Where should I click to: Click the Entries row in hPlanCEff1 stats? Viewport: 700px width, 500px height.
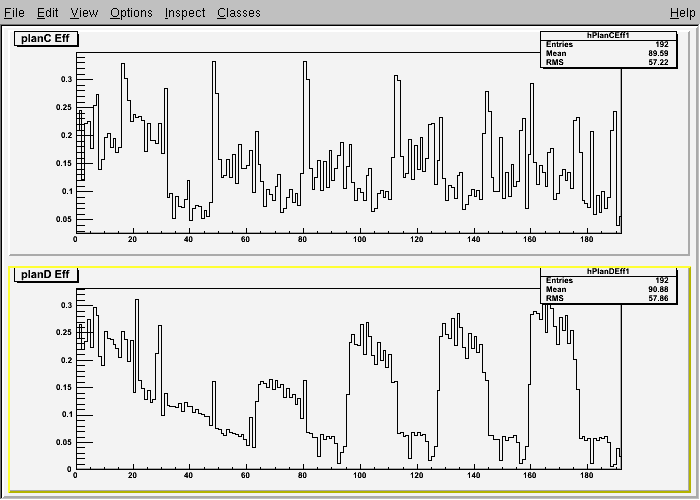point(608,44)
